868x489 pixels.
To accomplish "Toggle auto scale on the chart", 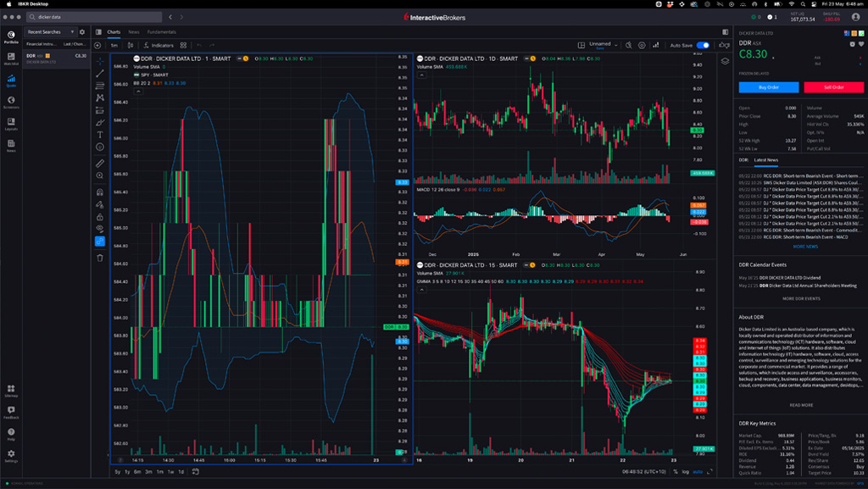I will (x=698, y=472).
